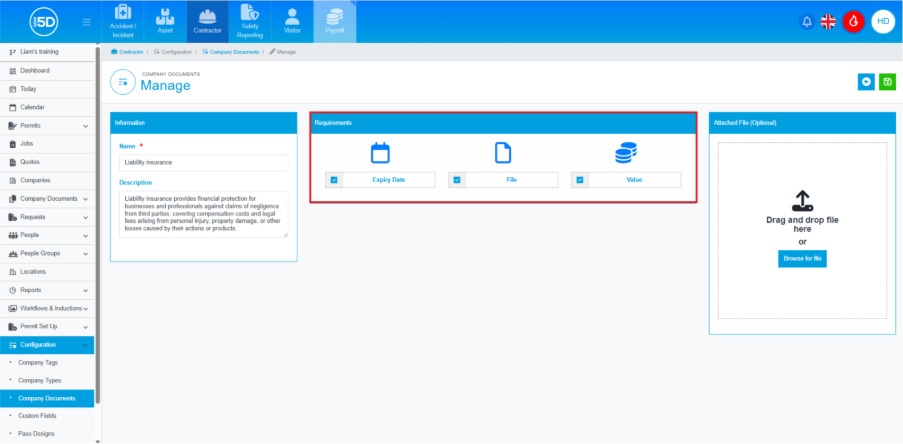Toggle the Value requirement checkbox

[x=580, y=180]
